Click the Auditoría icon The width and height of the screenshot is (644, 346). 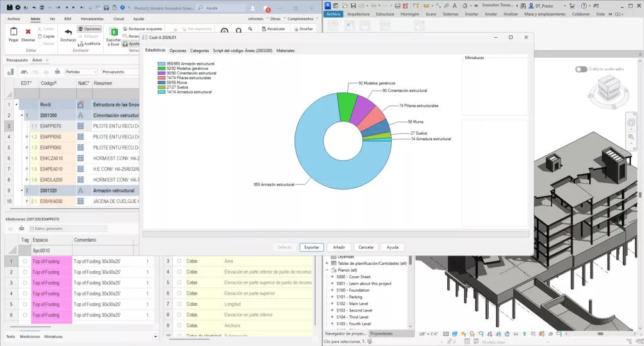tap(80, 43)
